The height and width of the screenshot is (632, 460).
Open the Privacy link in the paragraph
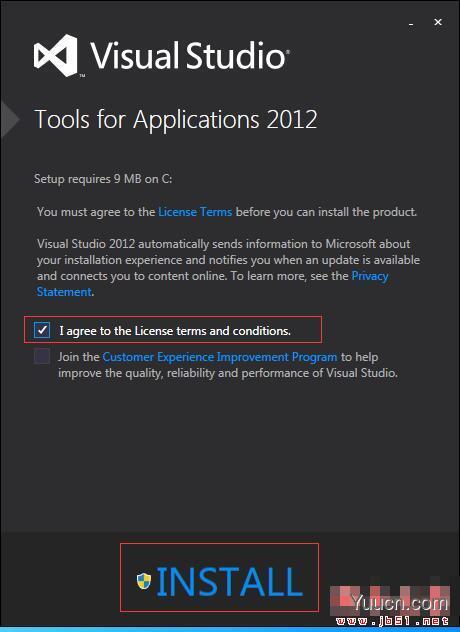(370, 276)
